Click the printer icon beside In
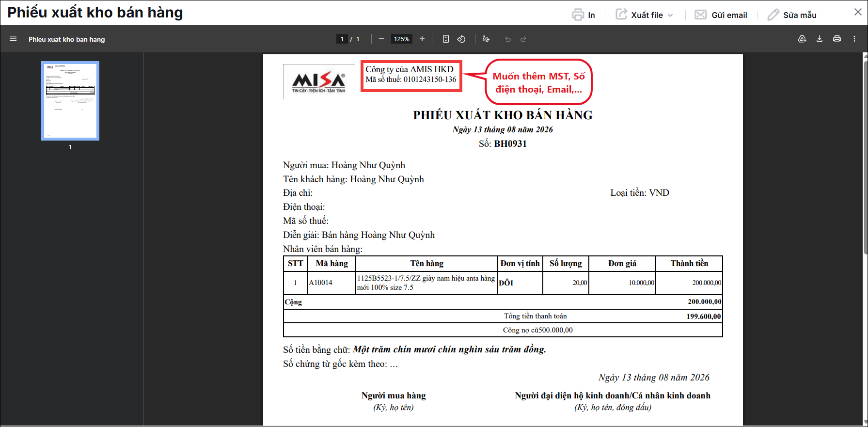This screenshot has width=868, height=427. click(578, 15)
